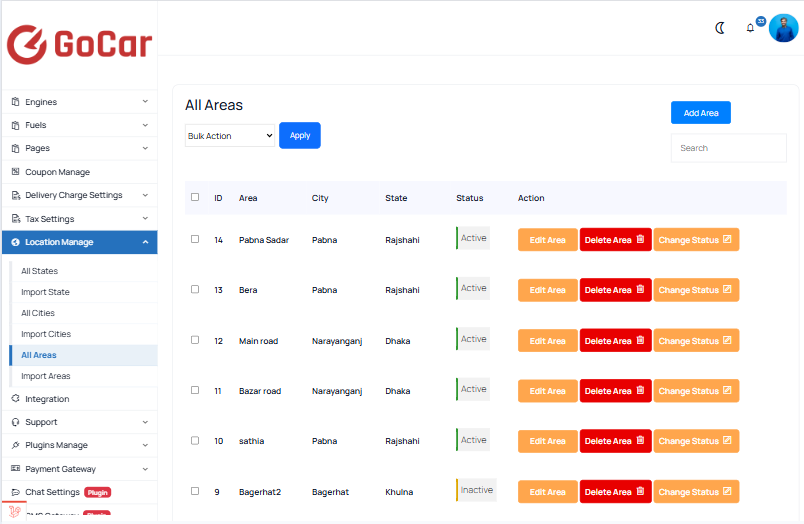This screenshot has width=804, height=524.
Task: Open user profile avatar
Action: coord(783,28)
